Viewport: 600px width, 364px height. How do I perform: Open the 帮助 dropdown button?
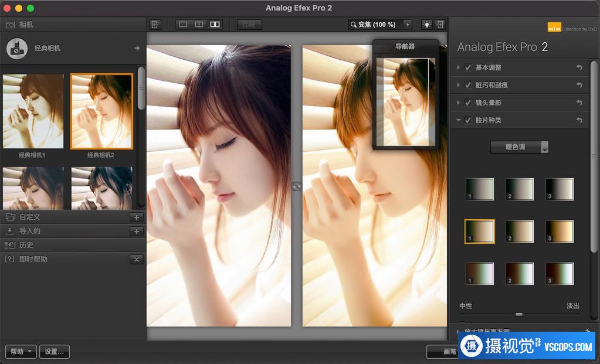coord(21,351)
